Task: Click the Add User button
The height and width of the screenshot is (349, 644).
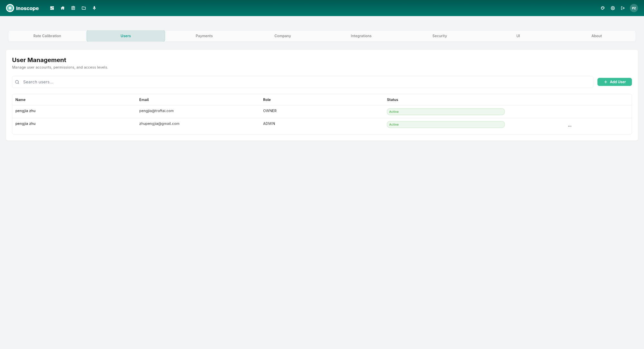Action: (614, 82)
